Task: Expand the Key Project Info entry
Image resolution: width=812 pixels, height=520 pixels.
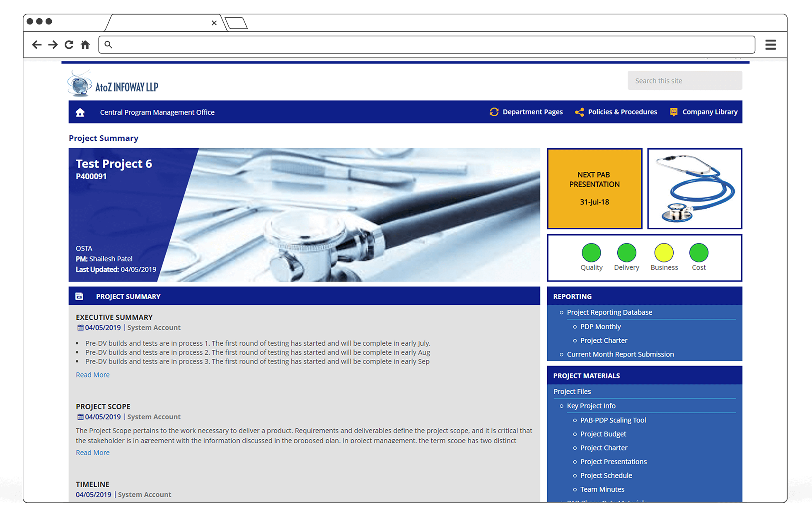Action: click(x=591, y=406)
